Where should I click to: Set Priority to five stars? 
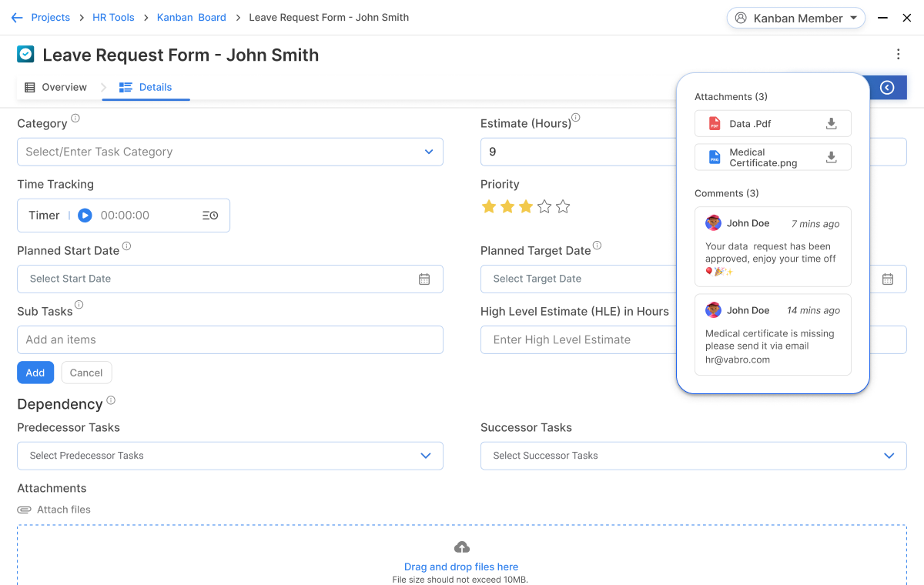(563, 206)
